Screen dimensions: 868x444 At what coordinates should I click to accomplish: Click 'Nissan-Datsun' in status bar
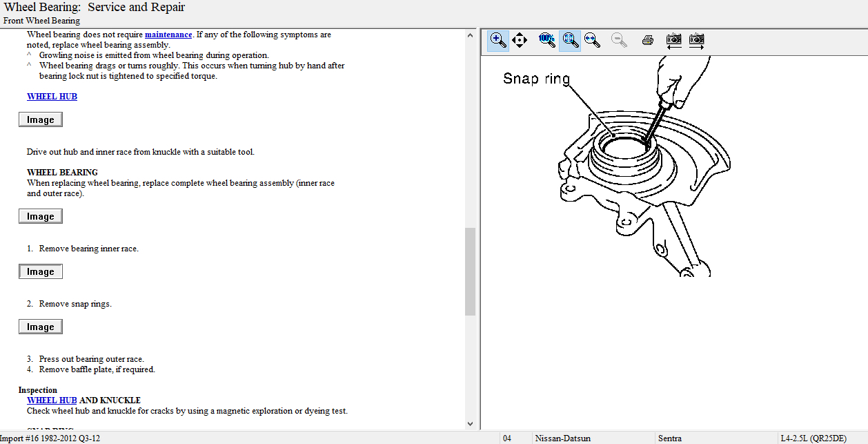(x=563, y=438)
